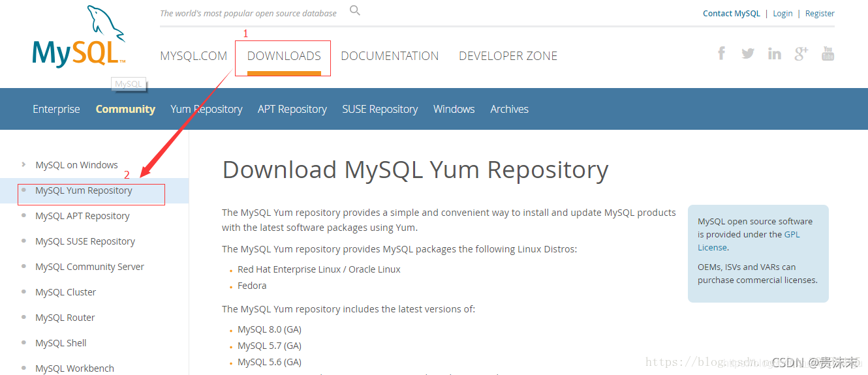The width and height of the screenshot is (868, 375).
Task: Select Community in blue submenu
Action: [125, 109]
